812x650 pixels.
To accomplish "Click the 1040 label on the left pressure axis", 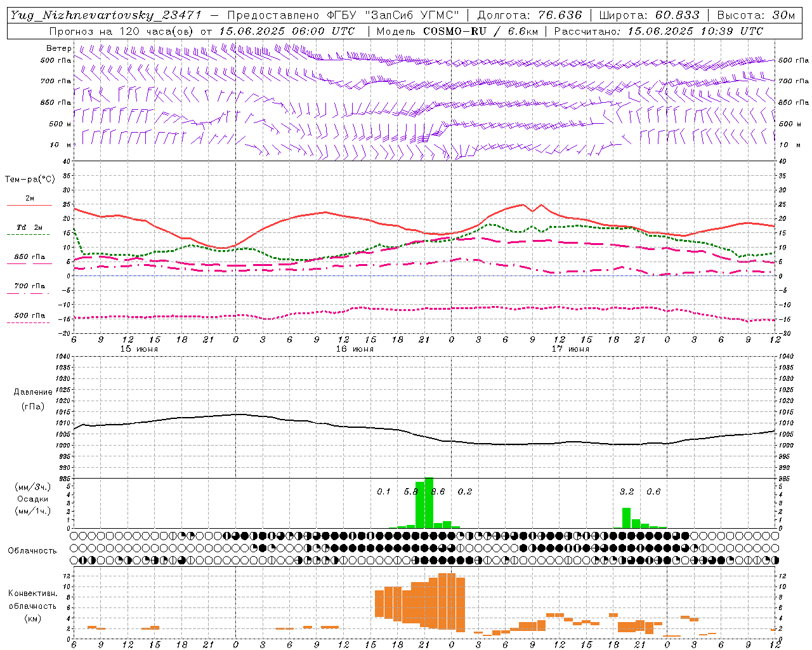I will tap(62, 356).
